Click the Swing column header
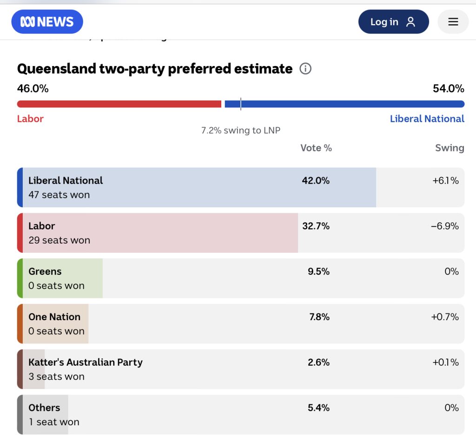 coord(449,148)
